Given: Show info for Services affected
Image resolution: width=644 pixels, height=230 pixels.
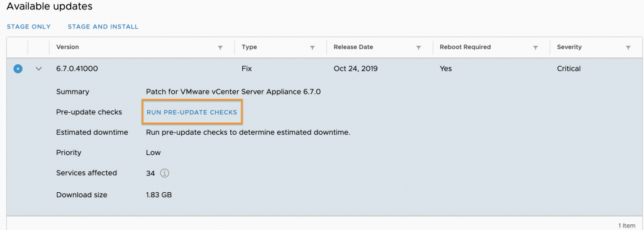Looking at the screenshot, I should tap(164, 173).
